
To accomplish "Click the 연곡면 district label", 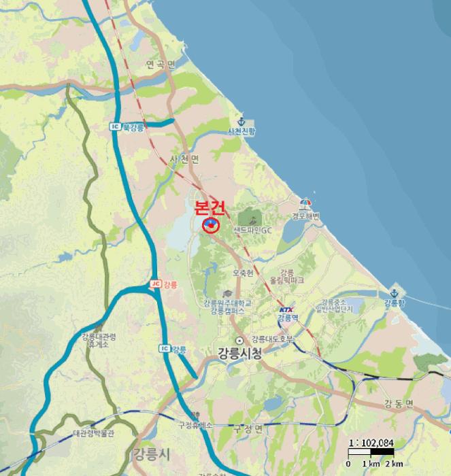I will (x=161, y=65).
